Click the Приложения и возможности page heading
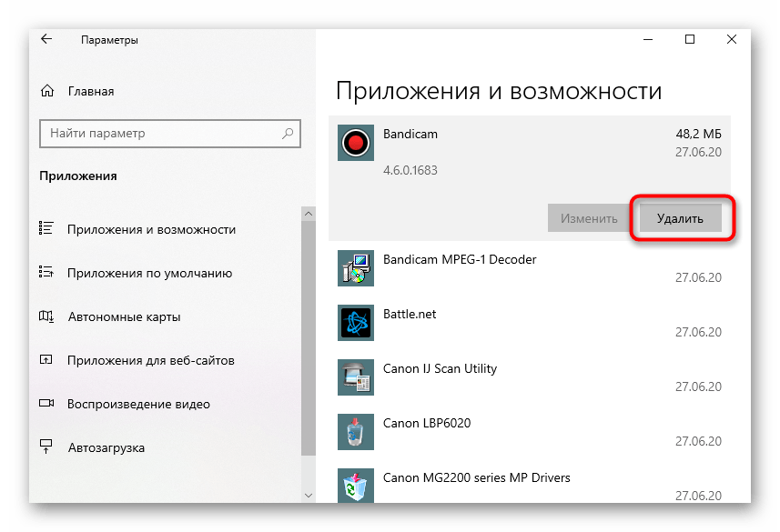The image size is (780, 532). coord(499,92)
